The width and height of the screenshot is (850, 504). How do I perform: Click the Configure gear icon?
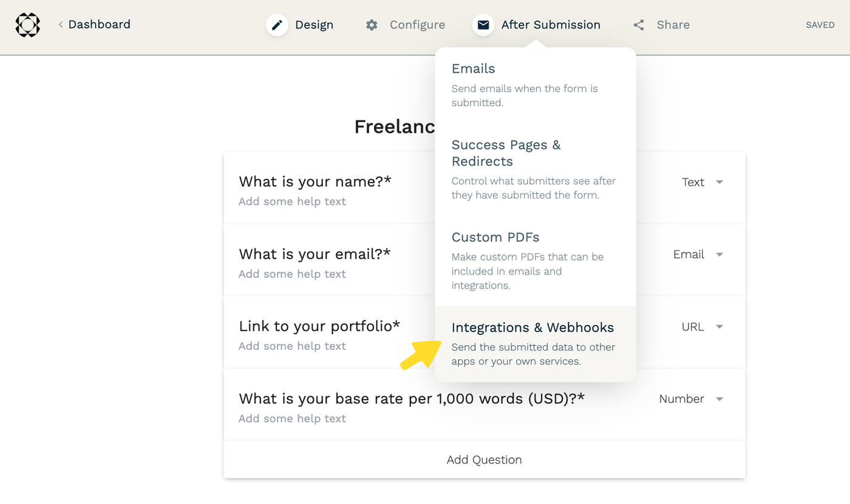[x=372, y=25]
